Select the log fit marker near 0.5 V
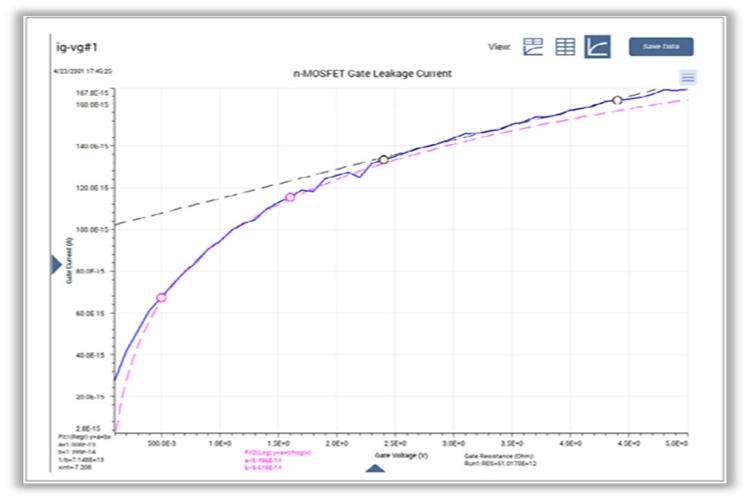 161,297
